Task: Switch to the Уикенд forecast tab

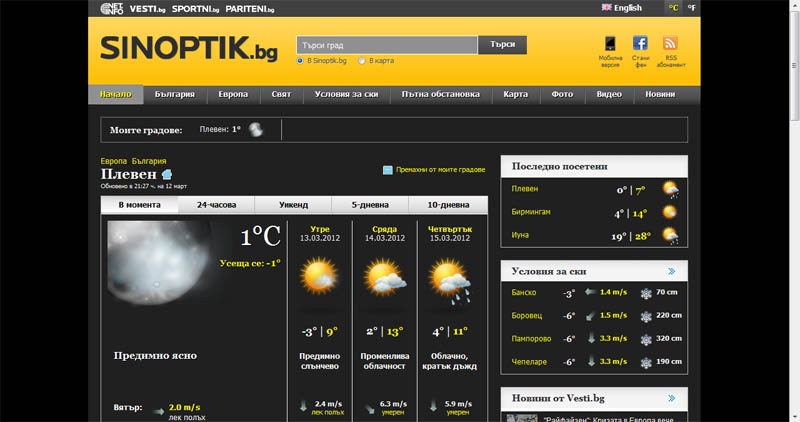Action: tap(293, 205)
